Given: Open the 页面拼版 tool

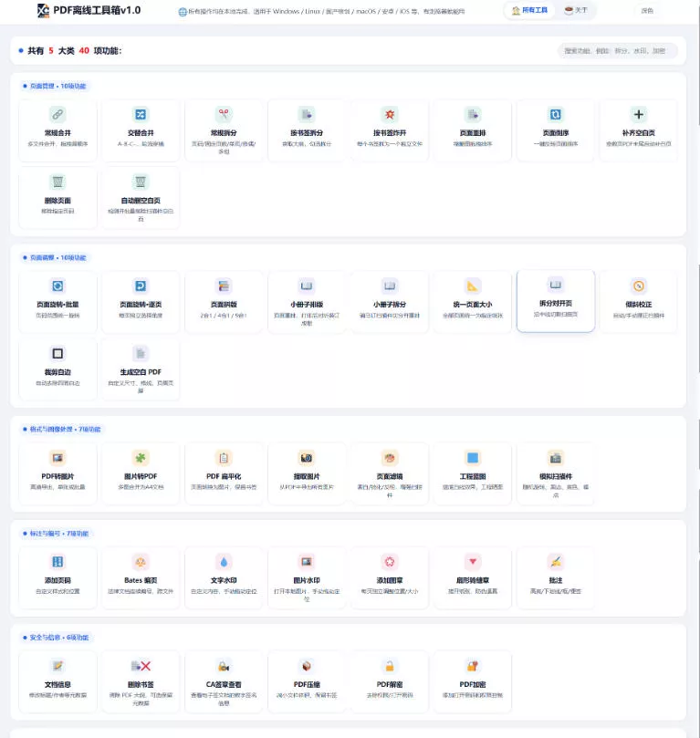Looking at the screenshot, I should (x=224, y=302).
